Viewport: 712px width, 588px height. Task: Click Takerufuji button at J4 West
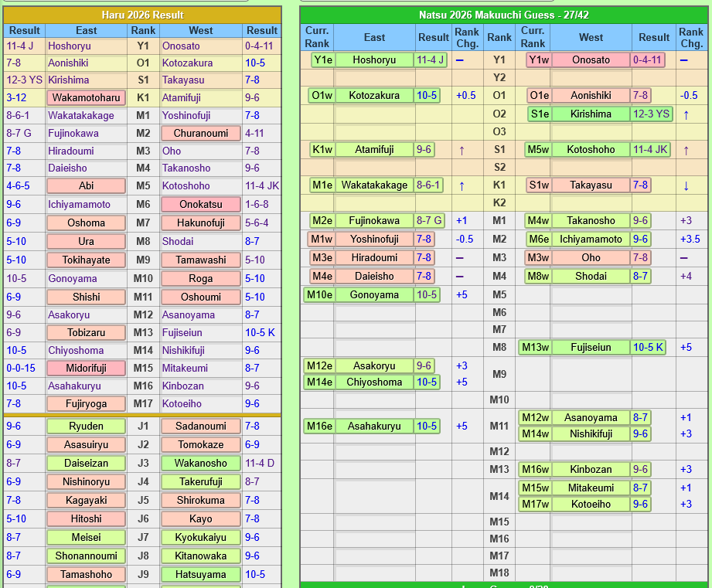click(x=201, y=482)
